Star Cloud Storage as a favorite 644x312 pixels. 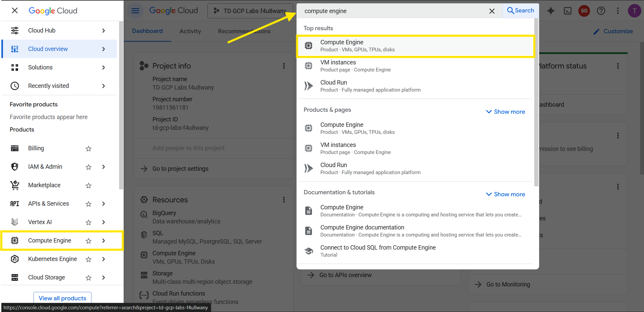coord(88,278)
